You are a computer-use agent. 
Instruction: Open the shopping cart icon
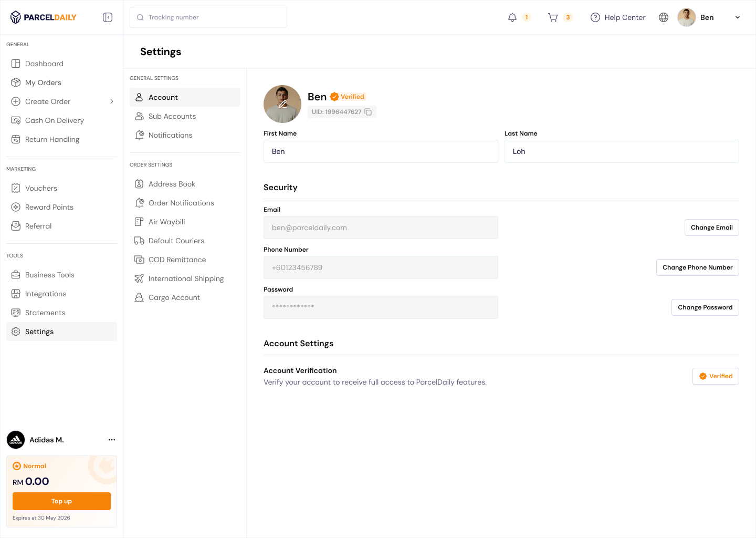click(553, 17)
